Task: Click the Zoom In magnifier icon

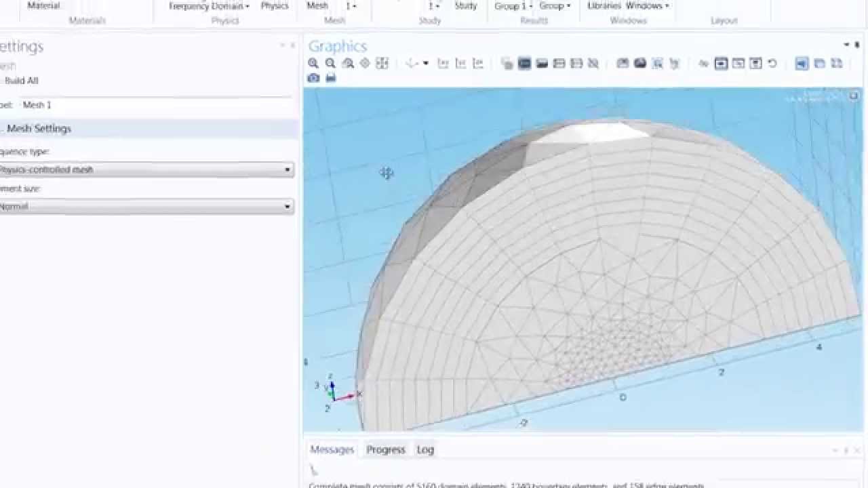Action: pyautogui.click(x=313, y=63)
